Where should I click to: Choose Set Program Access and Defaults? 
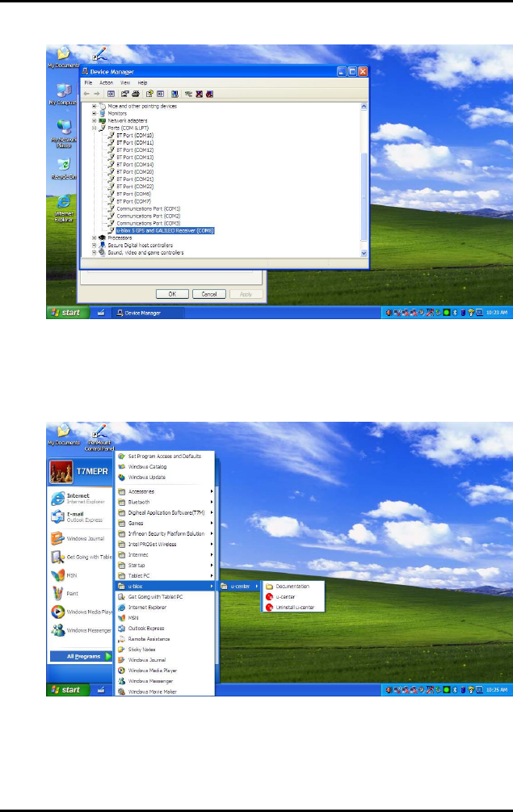click(165, 456)
